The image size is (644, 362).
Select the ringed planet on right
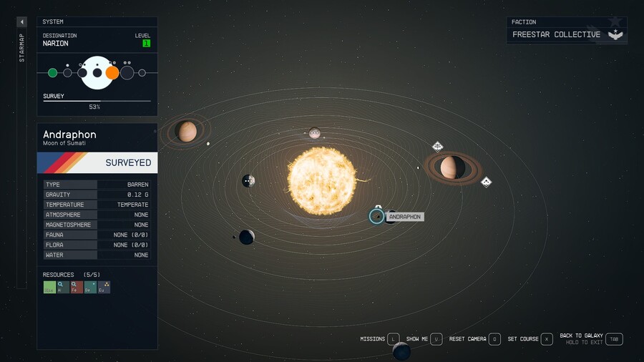(x=452, y=167)
